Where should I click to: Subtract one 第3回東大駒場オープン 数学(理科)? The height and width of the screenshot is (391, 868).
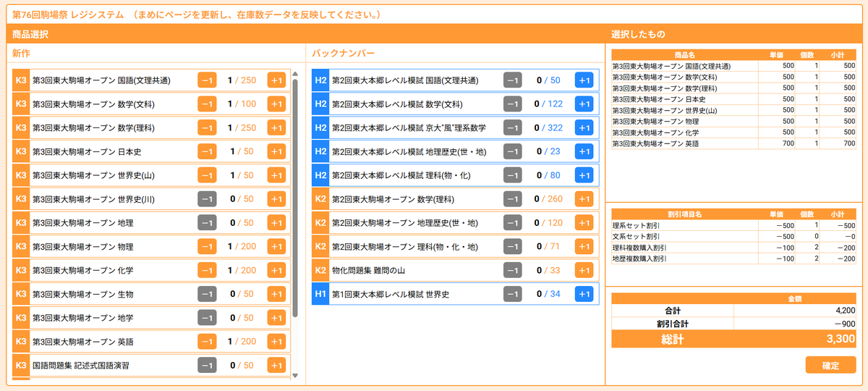click(x=207, y=128)
